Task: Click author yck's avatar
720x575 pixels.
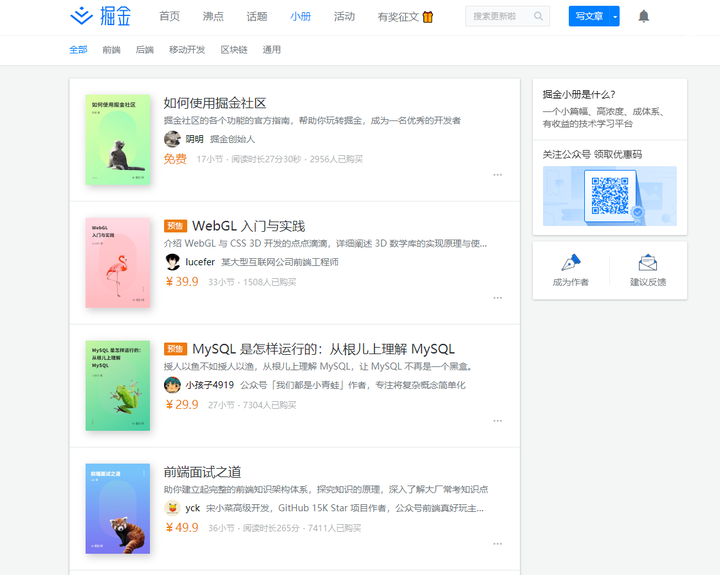Action: [172, 508]
